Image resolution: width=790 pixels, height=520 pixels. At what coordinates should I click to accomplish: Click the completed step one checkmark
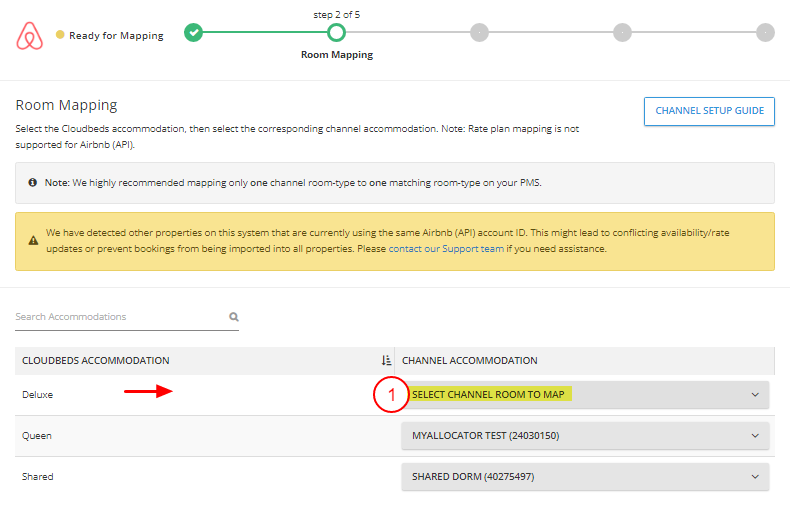194,33
